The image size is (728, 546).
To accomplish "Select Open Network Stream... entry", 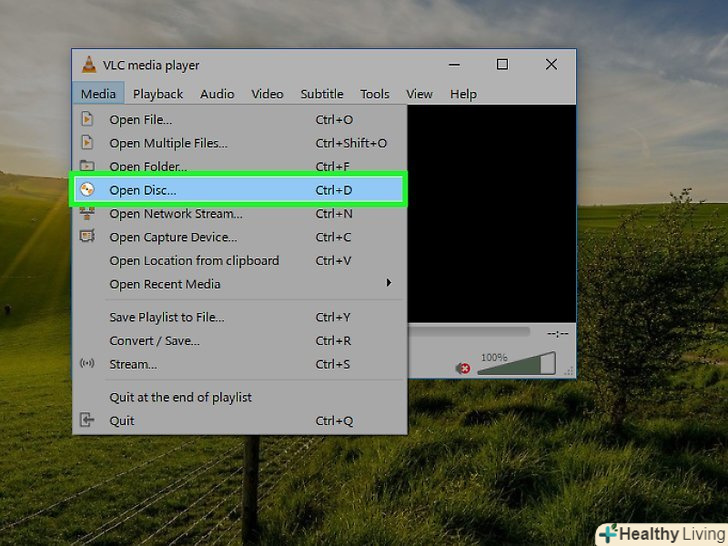I will click(x=240, y=214).
